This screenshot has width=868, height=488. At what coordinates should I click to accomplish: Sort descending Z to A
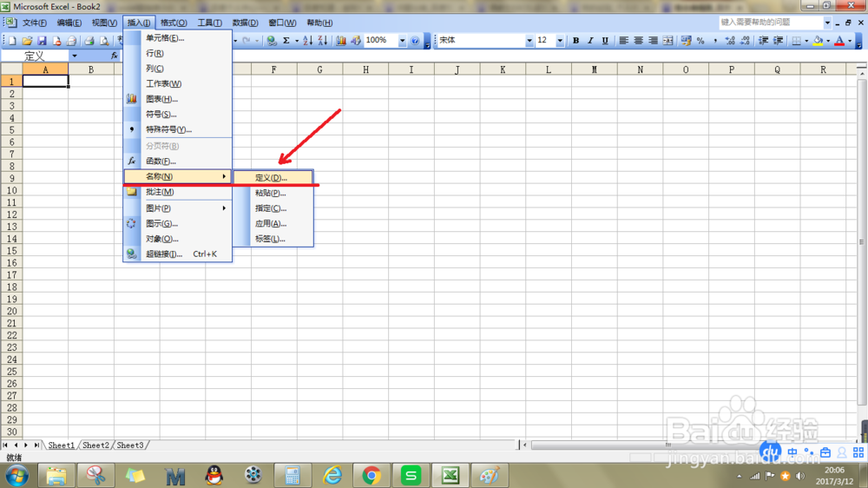click(323, 41)
